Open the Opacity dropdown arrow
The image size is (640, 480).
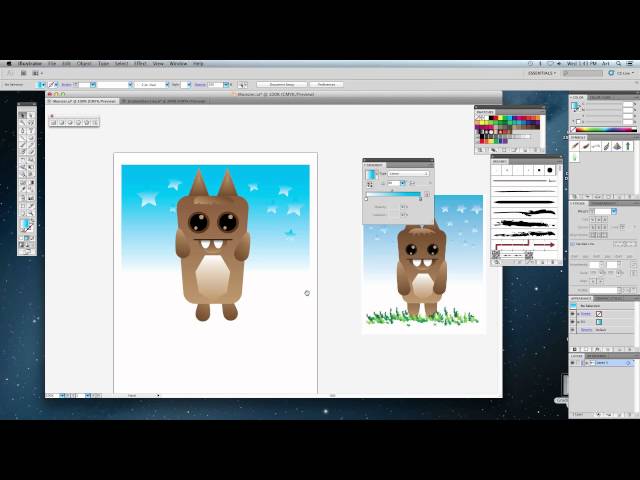pos(226,84)
